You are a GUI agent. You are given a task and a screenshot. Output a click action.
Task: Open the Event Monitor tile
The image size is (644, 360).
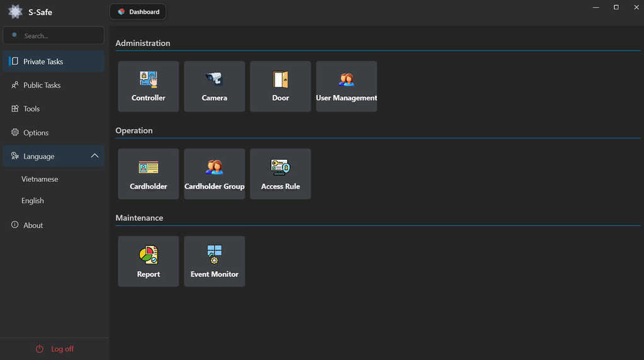pyautogui.click(x=214, y=262)
